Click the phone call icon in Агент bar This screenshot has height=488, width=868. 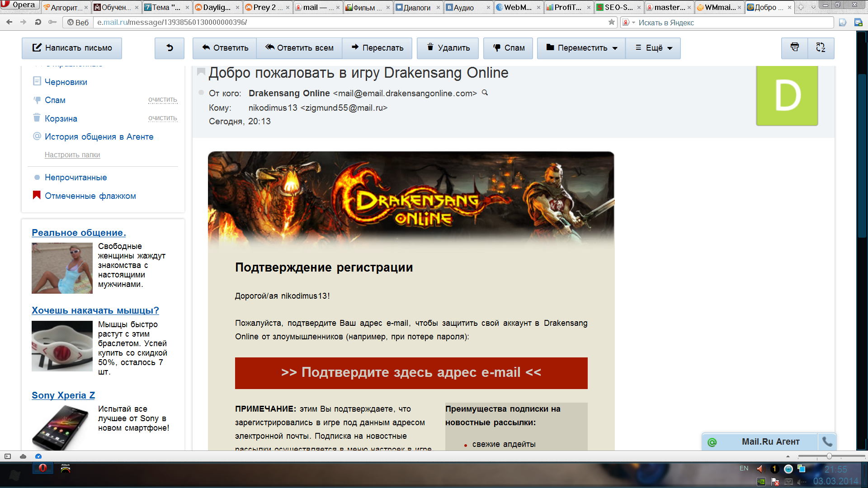click(827, 441)
